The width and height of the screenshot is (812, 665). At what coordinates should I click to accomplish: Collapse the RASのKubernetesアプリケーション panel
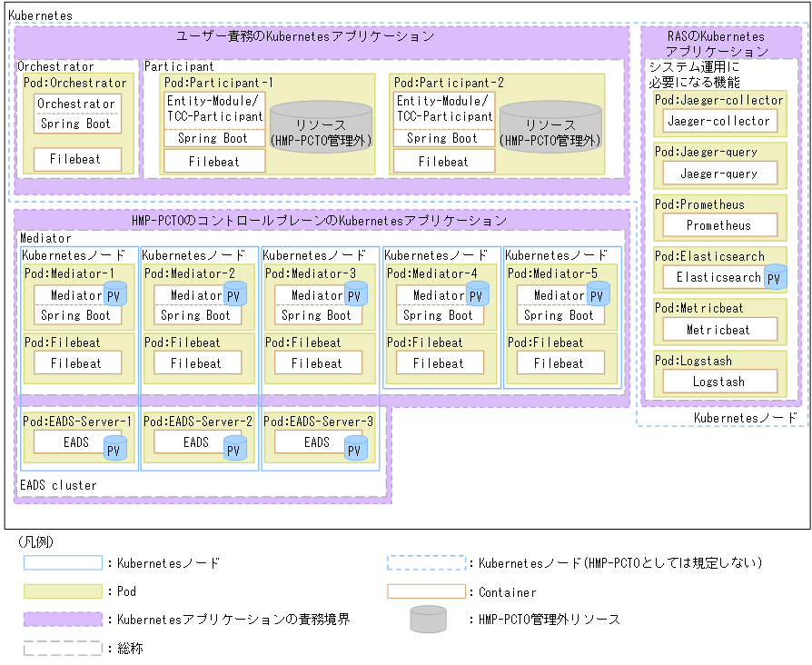pyautogui.click(x=718, y=41)
